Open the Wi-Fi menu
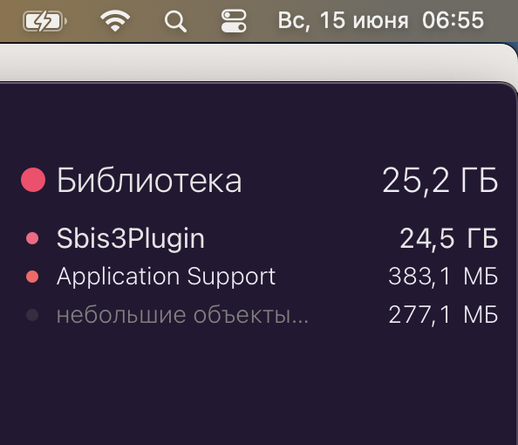This screenshot has width=518, height=445. (115, 21)
